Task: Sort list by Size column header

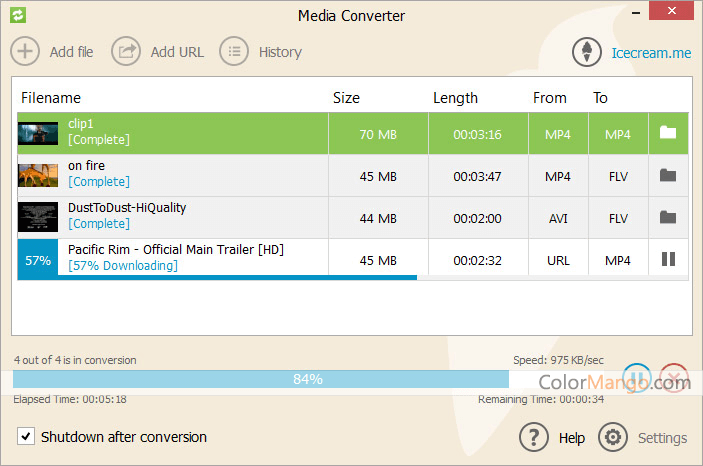Action: [346, 98]
